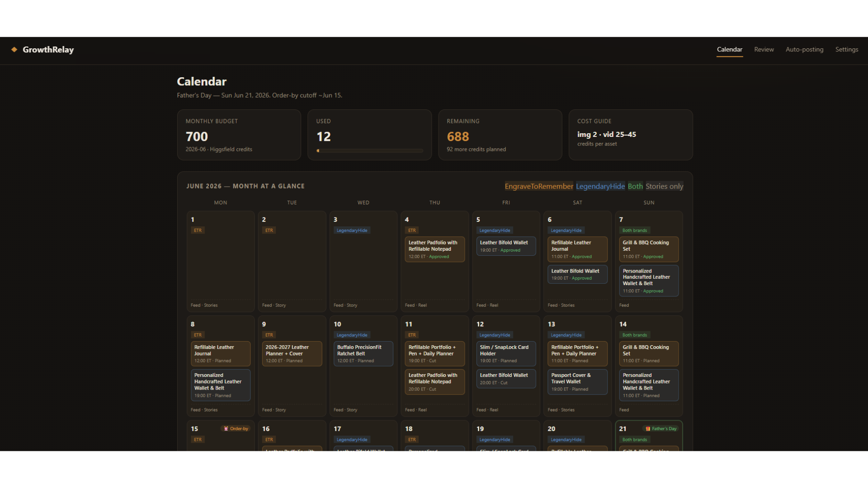
Task: Open Personalized Wallet & Belt post on June 14
Action: click(649, 385)
